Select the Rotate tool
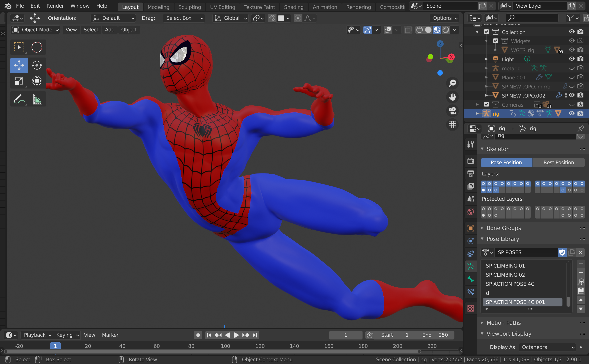Viewport: 589px width, 364px height. [x=37, y=65]
